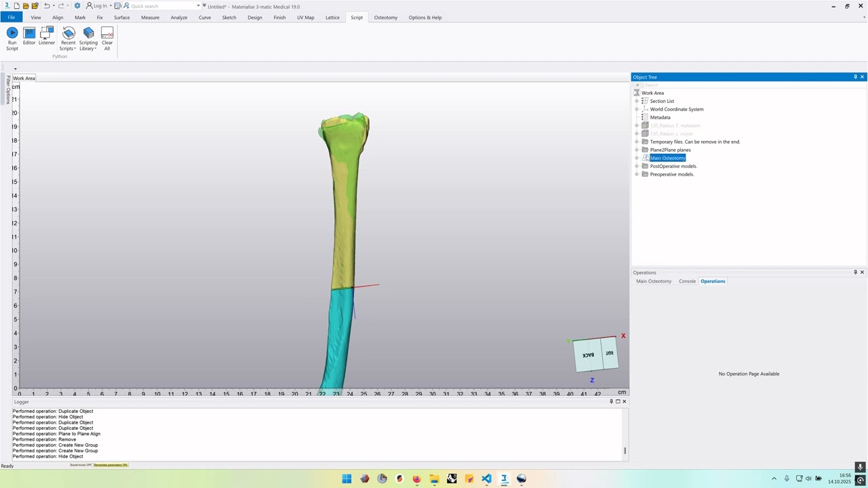Open the Measure ribbon tab
868x488 pixels.
click(x=151, y=18)
